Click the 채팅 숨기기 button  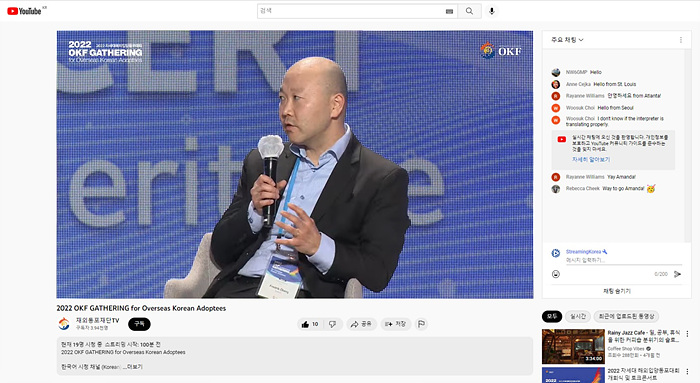617,291
